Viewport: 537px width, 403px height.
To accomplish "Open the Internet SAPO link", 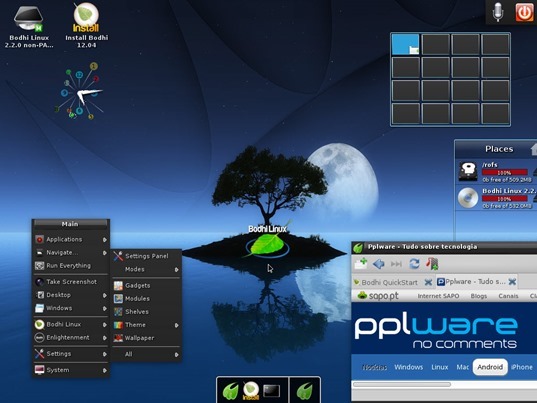I will pos(438,296).
